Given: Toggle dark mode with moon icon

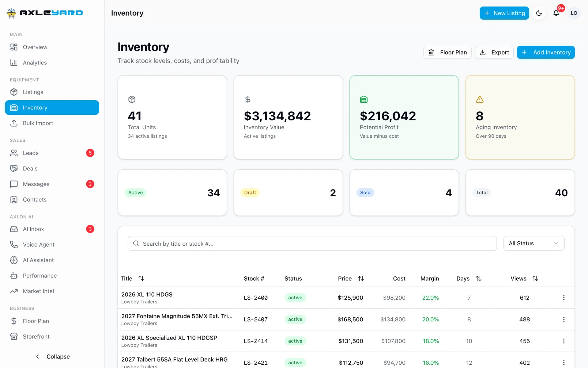Looking at the screenshot, I should [x=539, y=13].
